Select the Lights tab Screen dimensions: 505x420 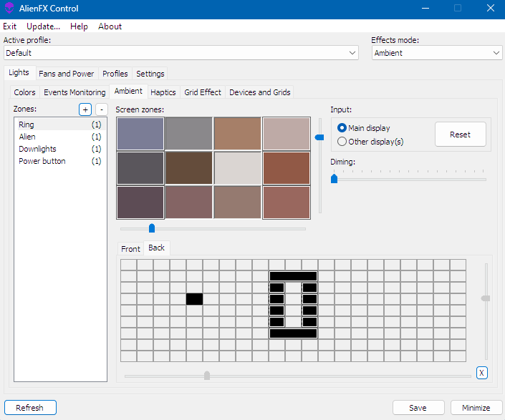coord(19,73)
